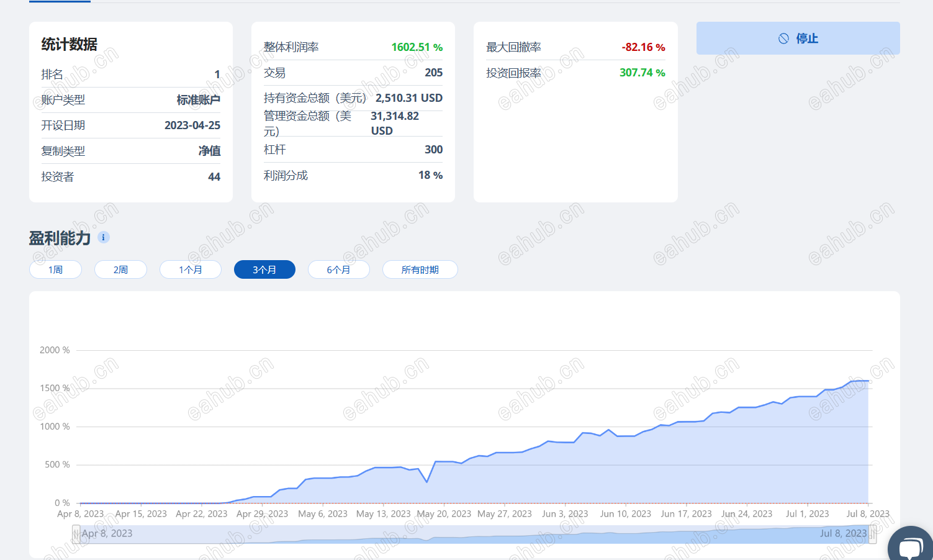Click the 开设日期 value 2023-04-25
The image size is (933, 560).
pyautogui.click(x=192, y=125)
